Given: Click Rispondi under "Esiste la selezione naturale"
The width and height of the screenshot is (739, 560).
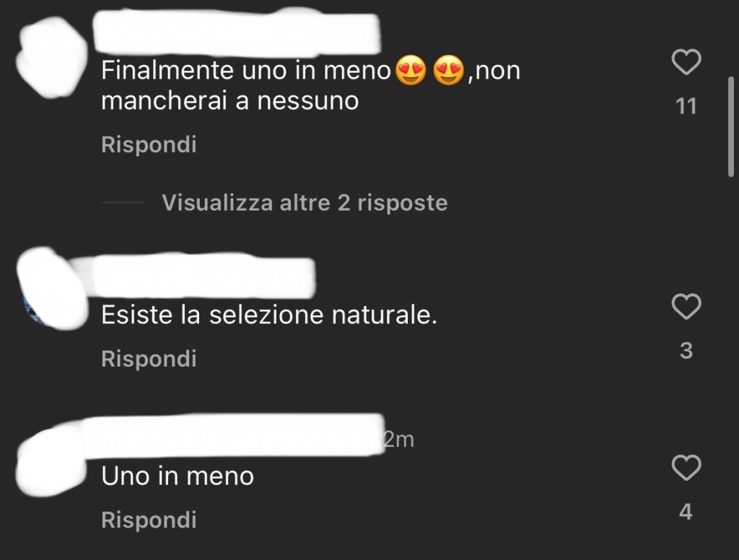Looking at the screenshot, I should pyautogui.click(x=149, y=359).
